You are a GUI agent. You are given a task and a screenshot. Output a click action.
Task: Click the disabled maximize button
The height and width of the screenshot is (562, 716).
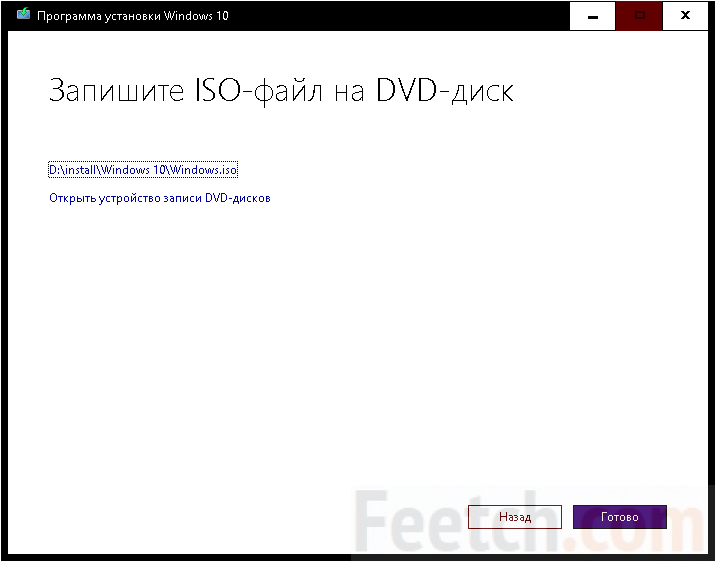pos(639,16)
